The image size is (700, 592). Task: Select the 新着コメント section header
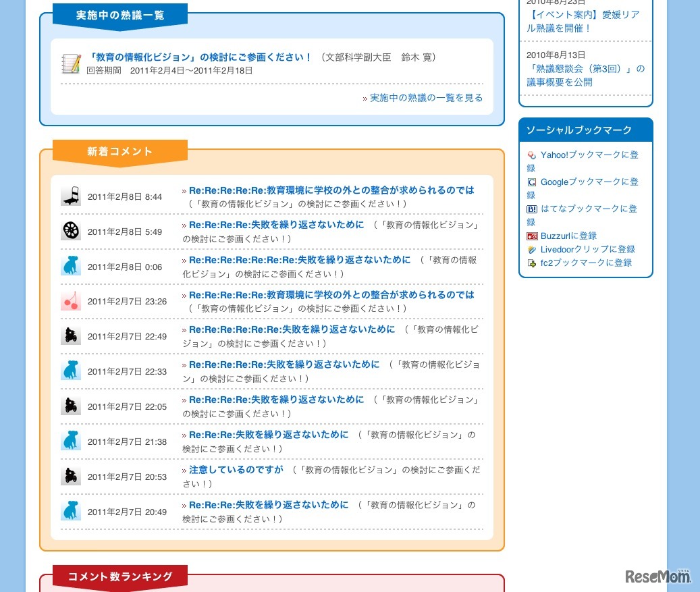pos(119,151)
